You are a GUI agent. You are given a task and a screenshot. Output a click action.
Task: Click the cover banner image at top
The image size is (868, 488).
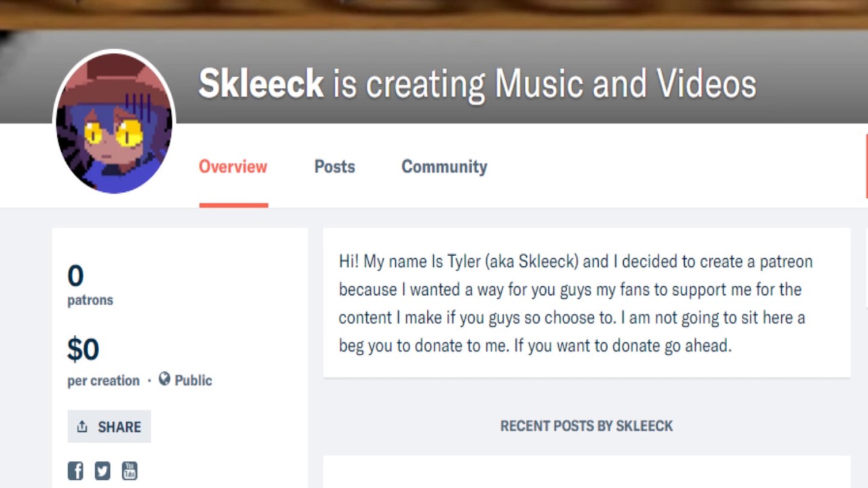434,14
